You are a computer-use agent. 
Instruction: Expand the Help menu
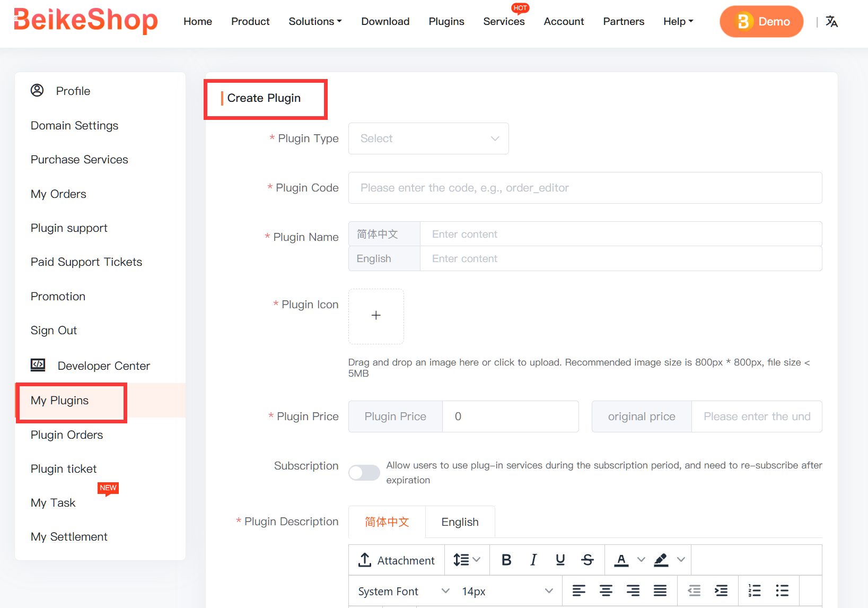click(x=678, y=21)
